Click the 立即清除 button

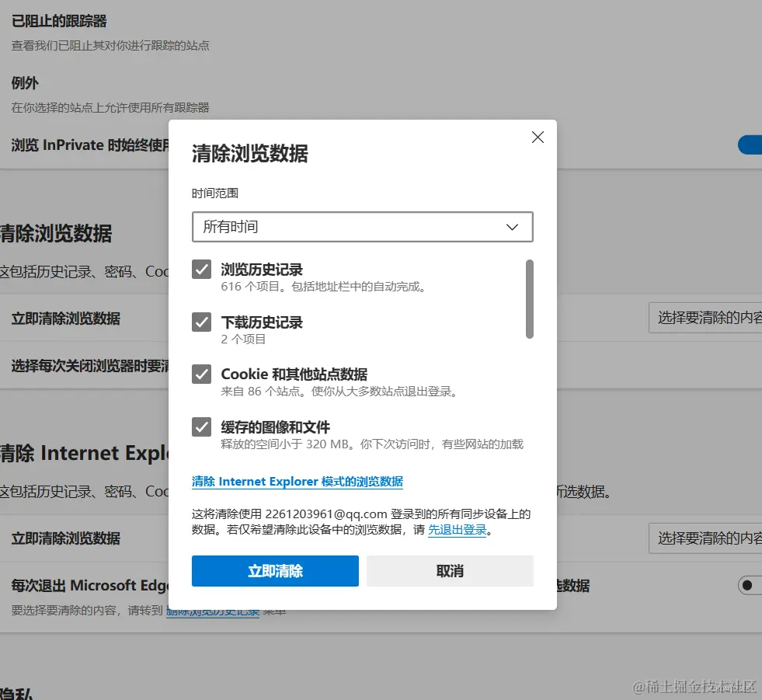pyautogui.click(x=275, y=570)
